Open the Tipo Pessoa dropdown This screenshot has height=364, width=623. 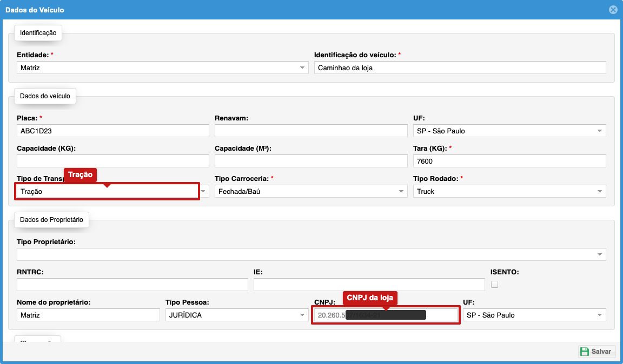(x=237, y=315)
